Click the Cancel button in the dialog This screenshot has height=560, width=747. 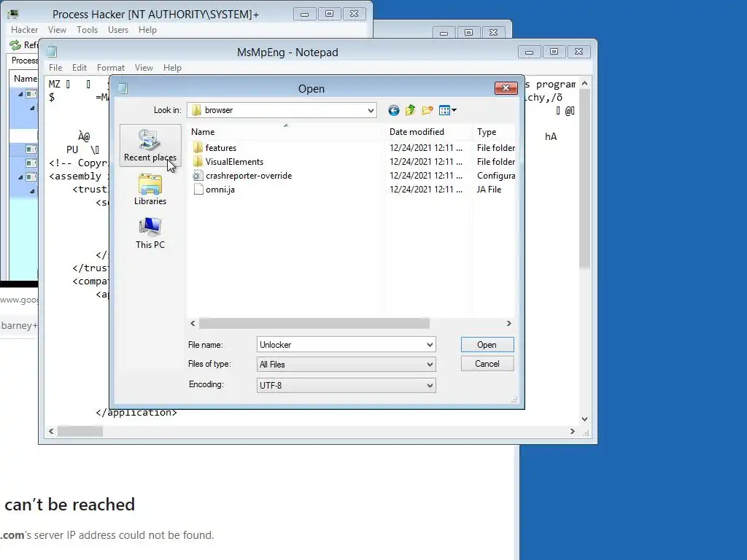[x=487, y=364]
